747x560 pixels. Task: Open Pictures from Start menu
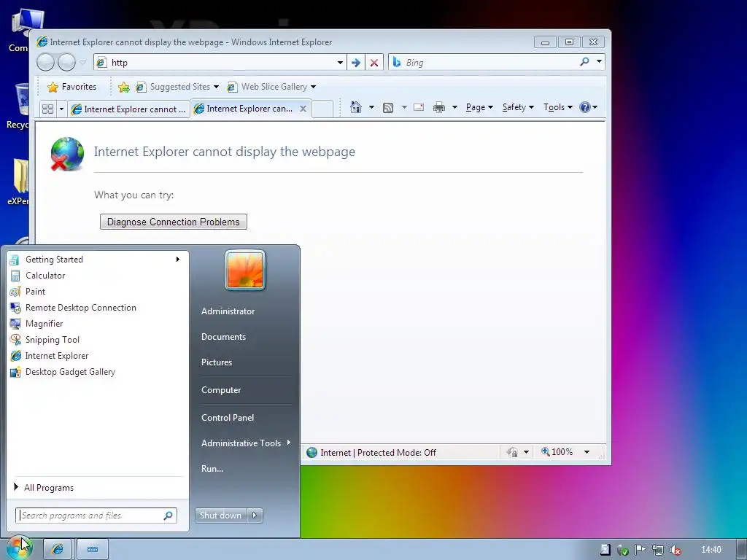[216, 362]
